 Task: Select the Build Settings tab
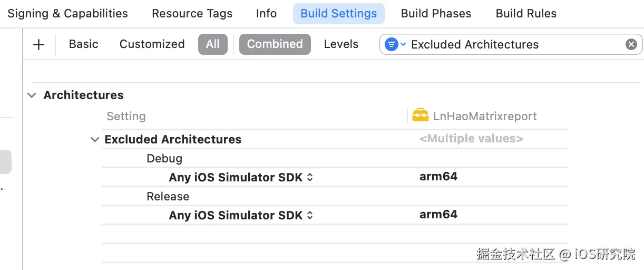pos(338,14)
